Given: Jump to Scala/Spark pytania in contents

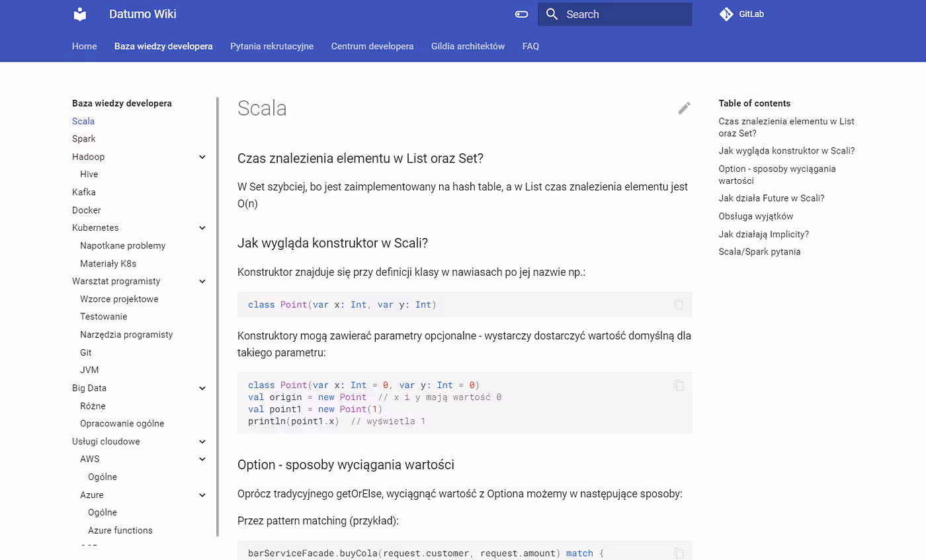Looking at the screenshot, I should click(759, 252).
